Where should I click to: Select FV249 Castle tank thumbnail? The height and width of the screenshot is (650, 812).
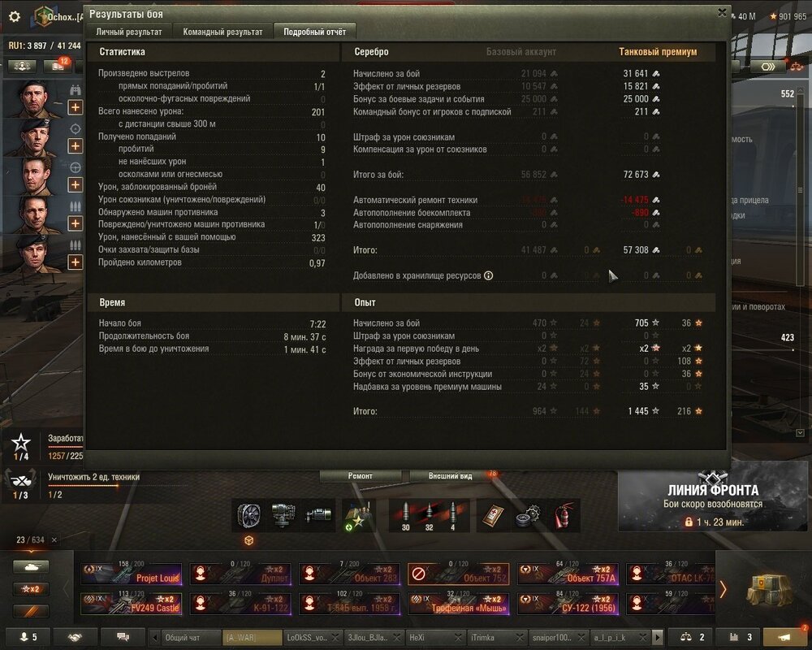click(x=132, y=604)
